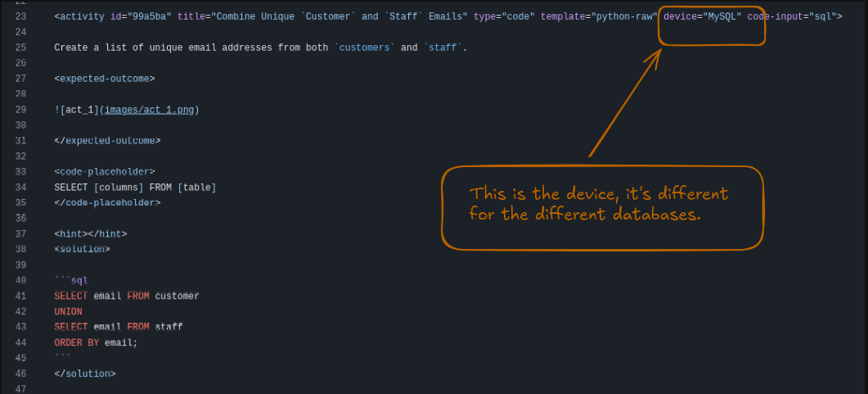Click the SELECT [columns] FROM [table] line
868x394 pixels.
135,188
